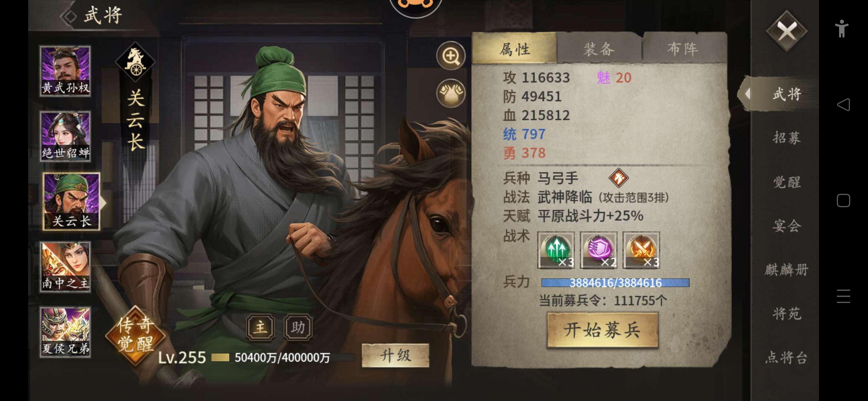Open the 招募 recruit menu

click(787, 138)
